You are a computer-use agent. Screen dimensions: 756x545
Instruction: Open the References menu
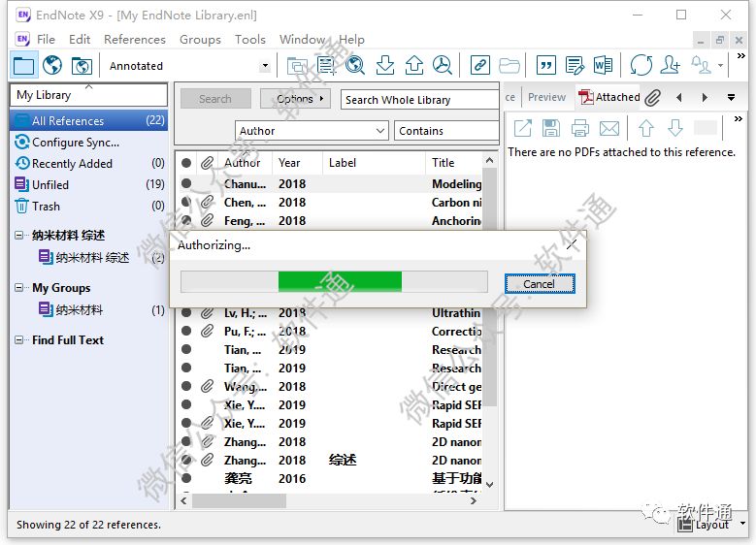[x=135, y=39]
